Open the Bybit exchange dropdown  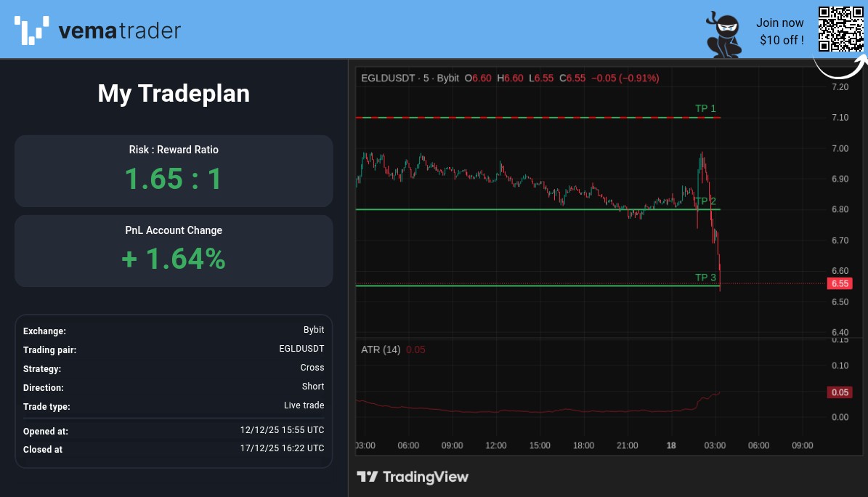(x=313, y=331)
